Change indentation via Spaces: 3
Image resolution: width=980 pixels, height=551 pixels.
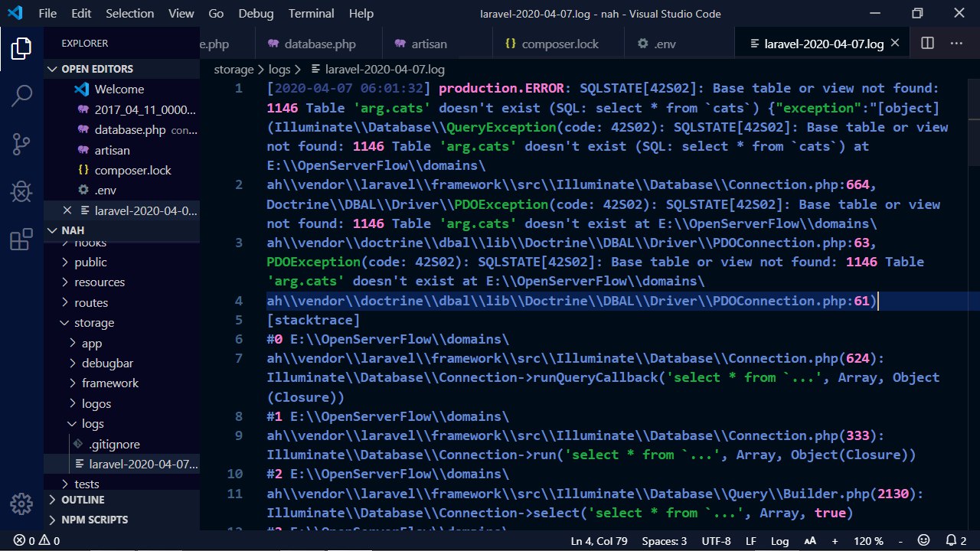point(664,541)
